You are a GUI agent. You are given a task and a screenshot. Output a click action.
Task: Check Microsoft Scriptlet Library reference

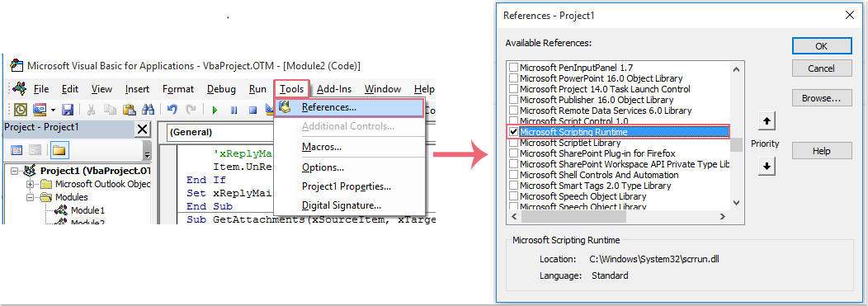point(514,143)
